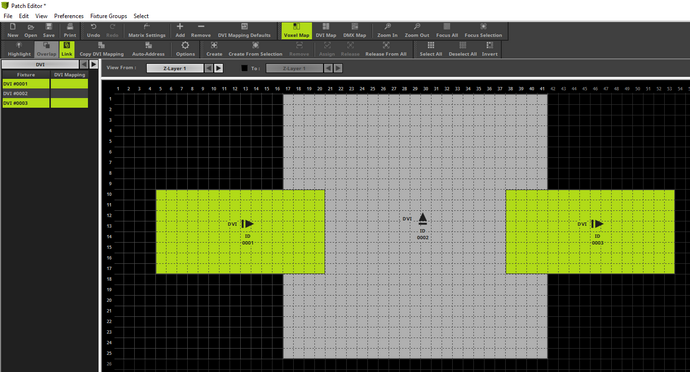Image resolution: width=690 pixels, height=372 pixels.
Task: Toggle the Link mode button
Action: 67,49
